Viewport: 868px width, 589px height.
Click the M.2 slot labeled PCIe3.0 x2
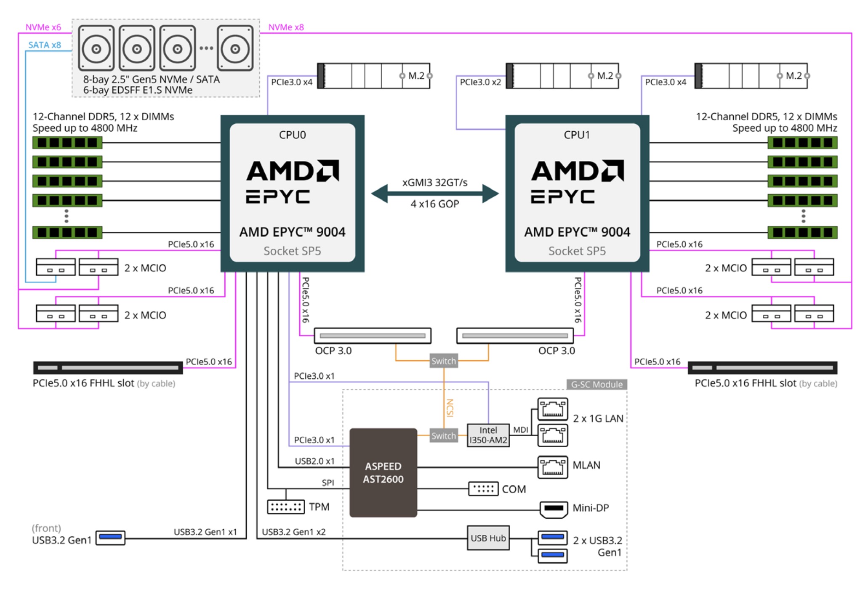[562, 76]
